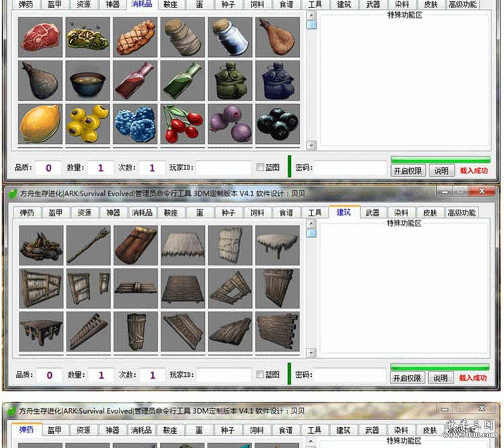Select the hide sleeping bag icon
Image resolution: width=504 pixels, height=448 pixels.
[x=136, y=245]
